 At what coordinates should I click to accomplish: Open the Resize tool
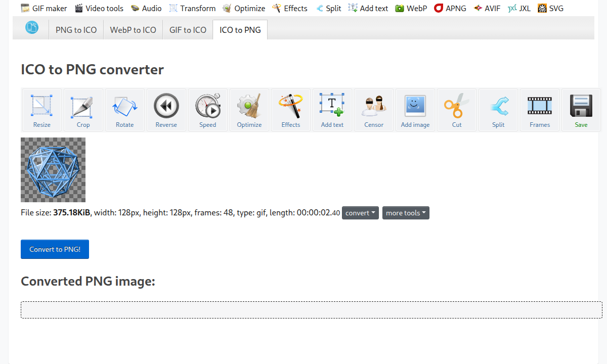pyautogui.click(x=42, y=110)
